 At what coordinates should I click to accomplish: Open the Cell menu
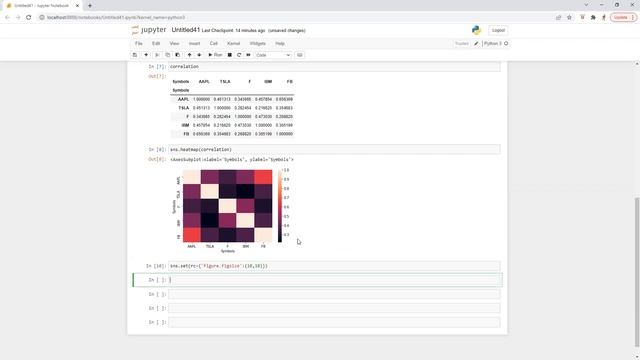213,43
